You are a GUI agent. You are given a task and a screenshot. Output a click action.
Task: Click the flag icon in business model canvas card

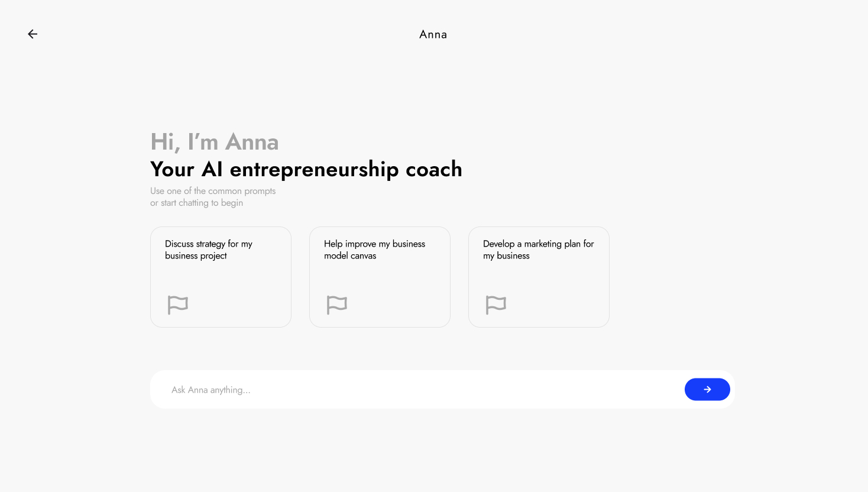[x=336, y=305]
